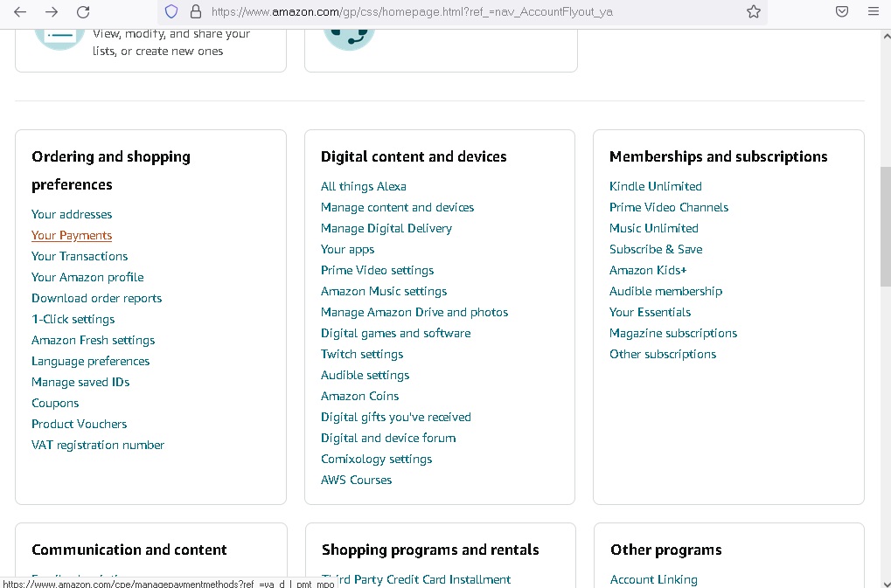Open Manage Digital Delivery
This screenshot has width=891, height=588.
(x=386, y=229)
